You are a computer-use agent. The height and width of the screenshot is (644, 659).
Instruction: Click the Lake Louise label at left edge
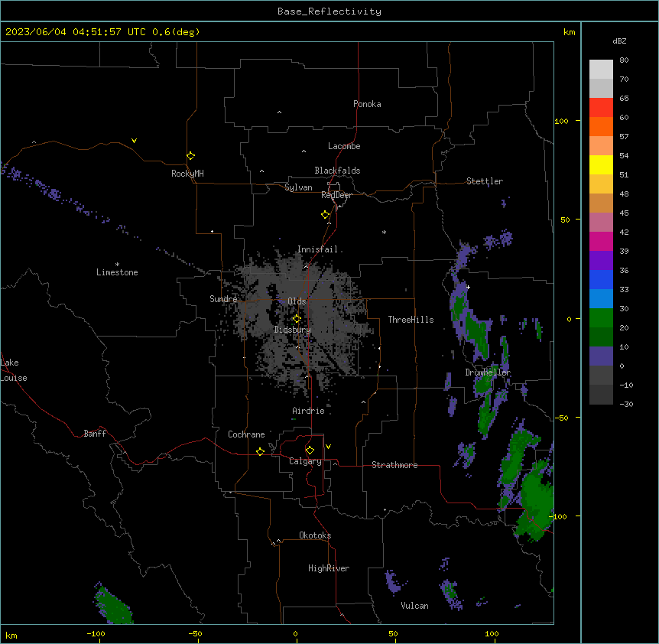pos(14,370)
